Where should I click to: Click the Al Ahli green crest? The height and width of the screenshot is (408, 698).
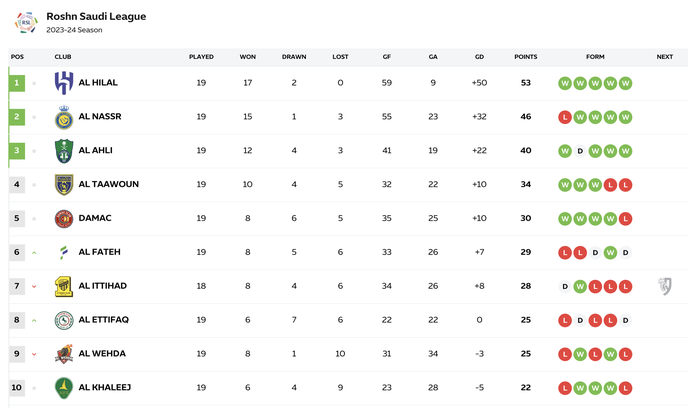(x=64, y=151)
